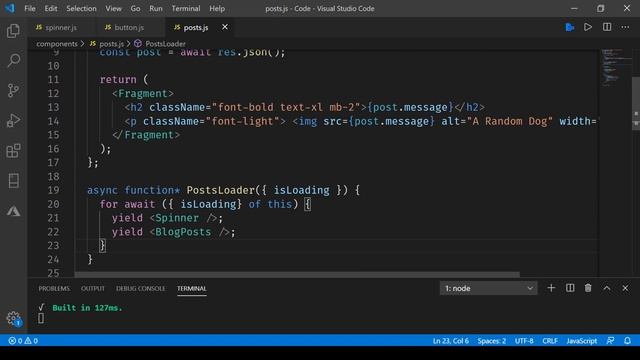Viewport: 640px width, 360px height.
Task: Open the Selection menu
Action: (x=81, y=8)
